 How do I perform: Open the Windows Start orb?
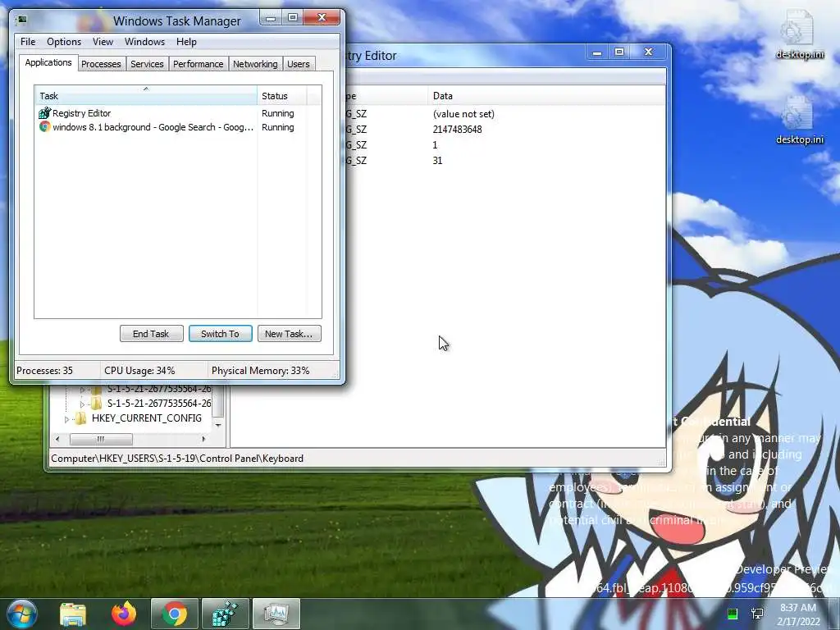coord(21,614)
